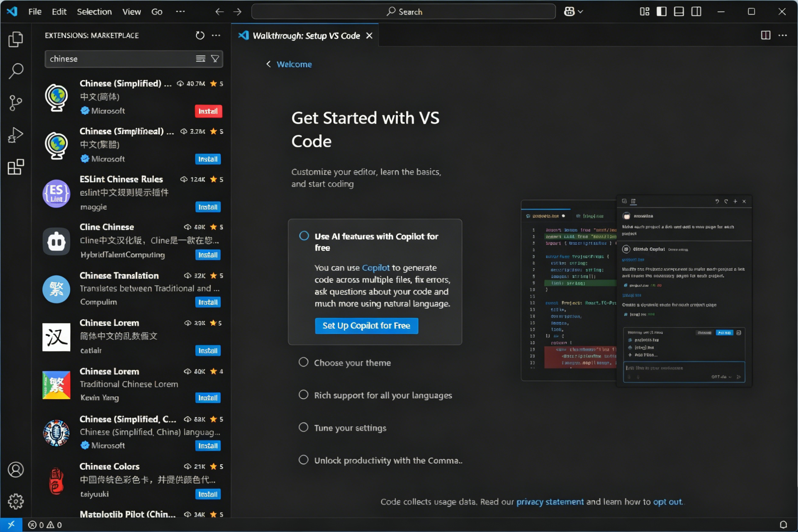Select the 'Choose your theme' step
This screenshot has height=532, width=798.
click(x=352, y=363)
